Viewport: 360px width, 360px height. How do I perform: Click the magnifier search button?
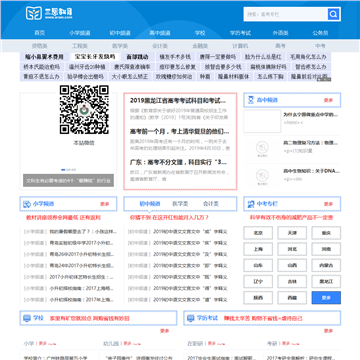(x=333, y=14)
